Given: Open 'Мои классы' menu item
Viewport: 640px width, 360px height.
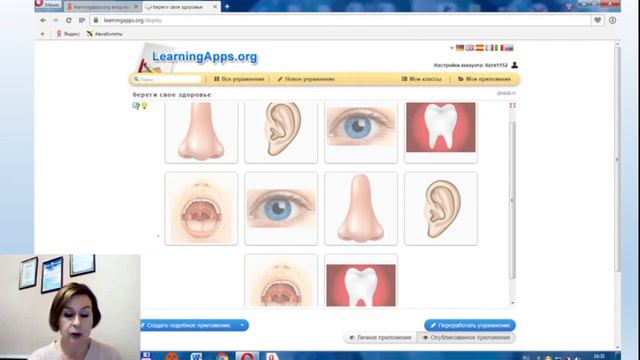Looking at the screenshot, I should tap(421, 79).
